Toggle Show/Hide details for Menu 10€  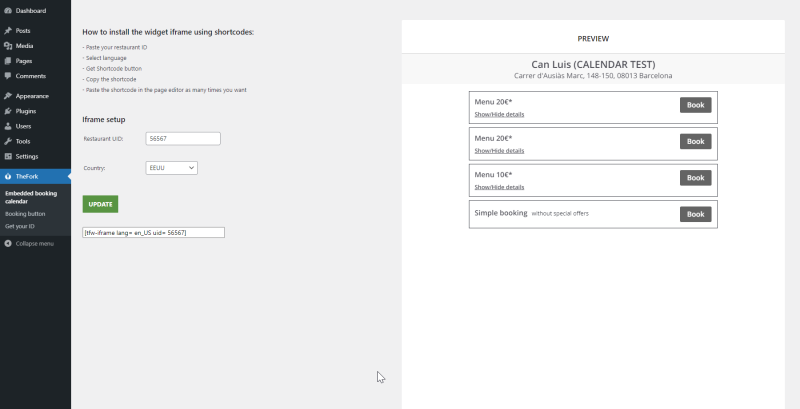499,187
